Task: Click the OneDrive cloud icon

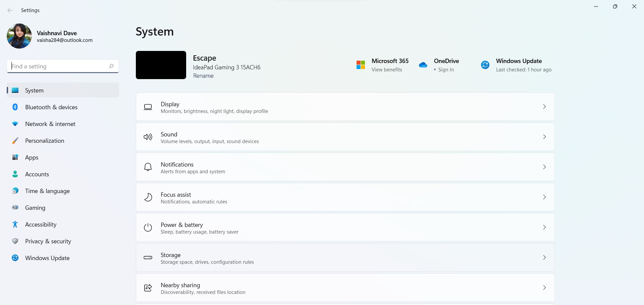Action: (423, 65)
